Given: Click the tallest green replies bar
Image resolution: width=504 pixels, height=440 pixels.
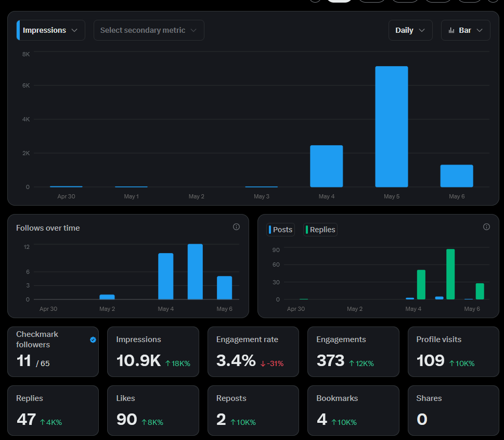Looking at the screenshot, I should [x=450, y=274].
